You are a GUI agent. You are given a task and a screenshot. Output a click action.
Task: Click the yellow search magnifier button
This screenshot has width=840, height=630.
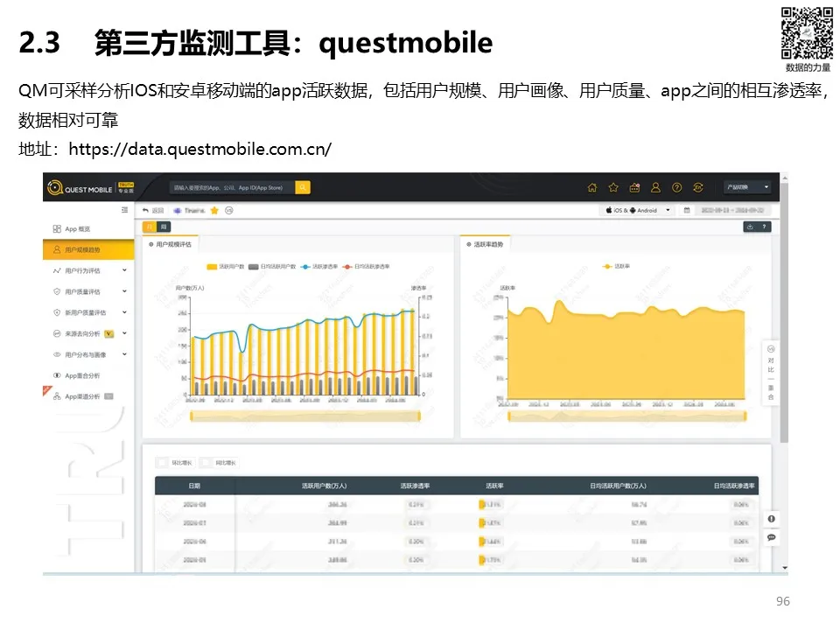click(x=303, y=187)
